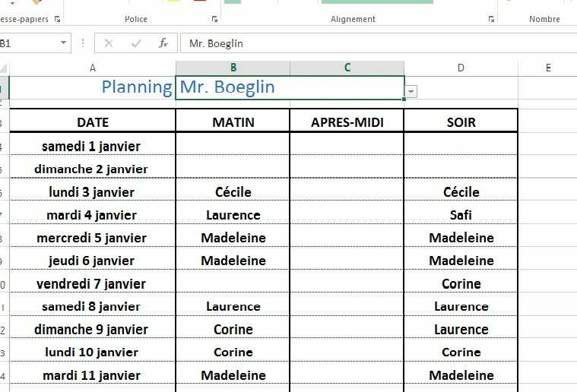
Task: Open the insert function fx dialog
Action: 163,44
